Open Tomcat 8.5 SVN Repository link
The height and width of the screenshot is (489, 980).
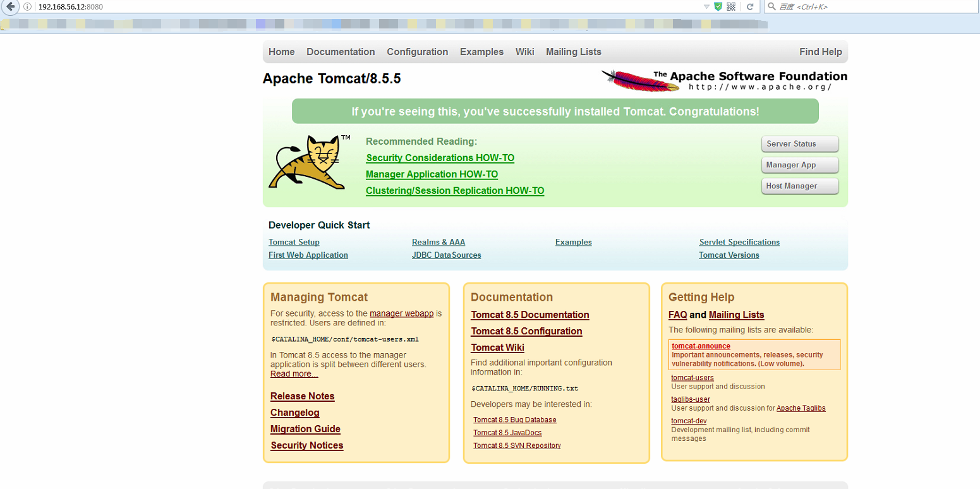517,445
